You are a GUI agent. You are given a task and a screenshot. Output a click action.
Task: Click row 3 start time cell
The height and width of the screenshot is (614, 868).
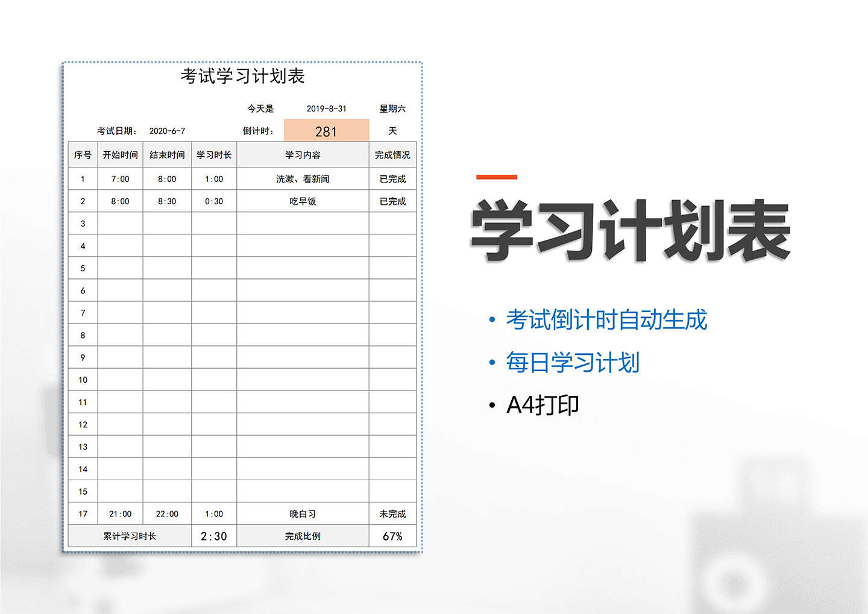click(x=120, y=223)
